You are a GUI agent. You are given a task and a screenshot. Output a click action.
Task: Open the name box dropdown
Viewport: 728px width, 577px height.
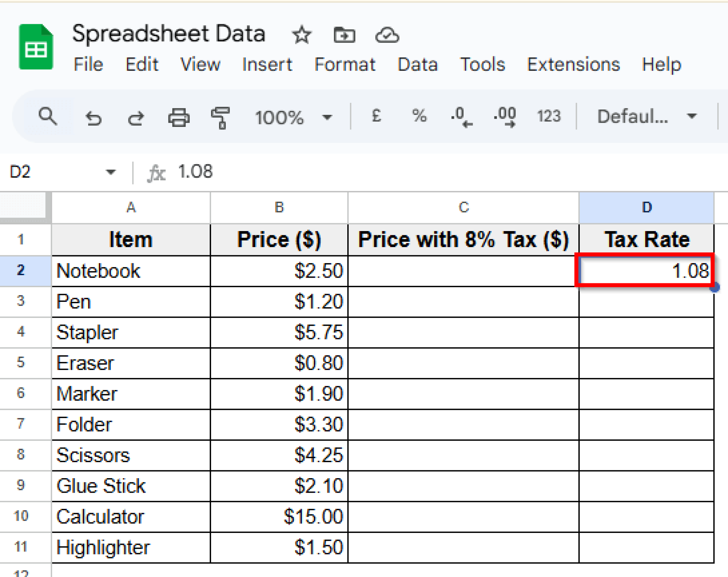pos(111,172)
